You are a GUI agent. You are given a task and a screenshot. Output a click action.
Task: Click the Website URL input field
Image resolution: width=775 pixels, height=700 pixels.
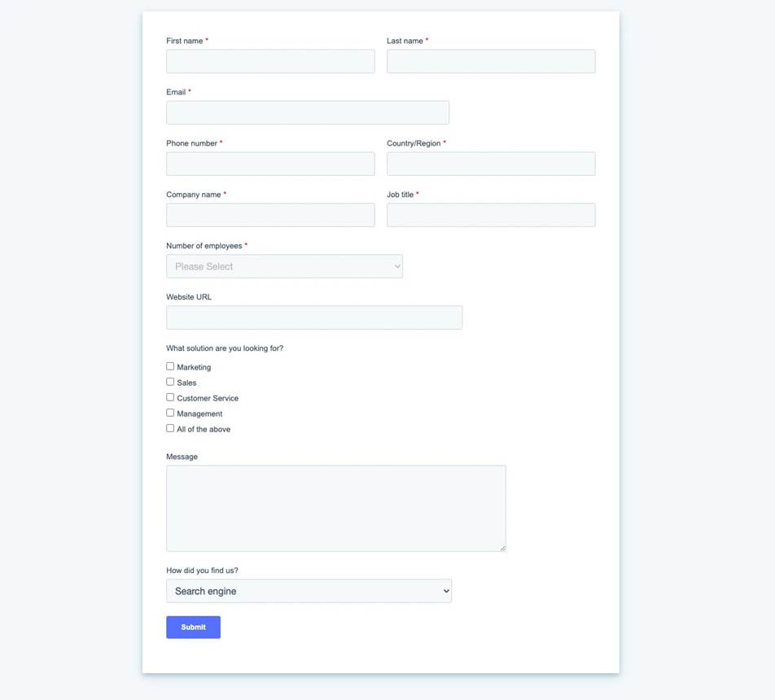314,317
